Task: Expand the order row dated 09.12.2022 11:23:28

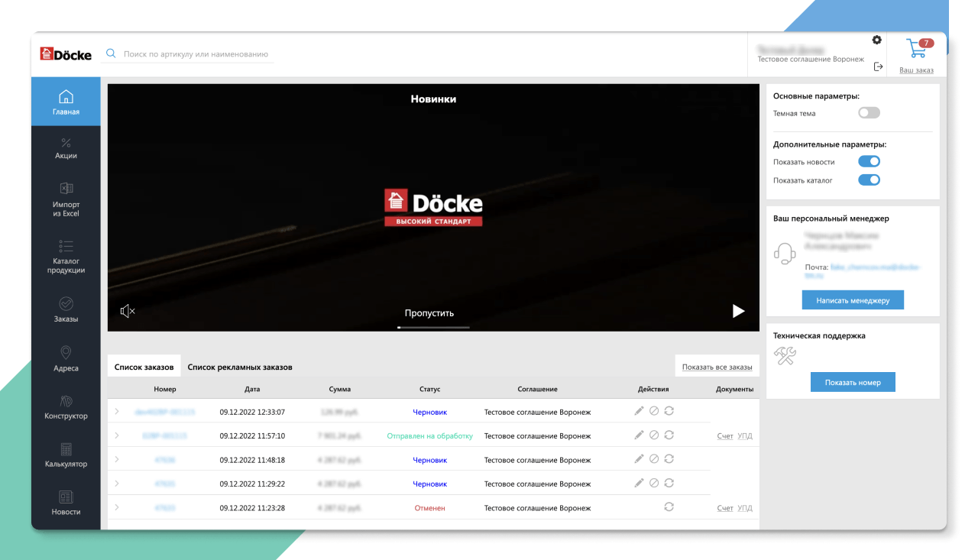Action: [x=117, y=507]
